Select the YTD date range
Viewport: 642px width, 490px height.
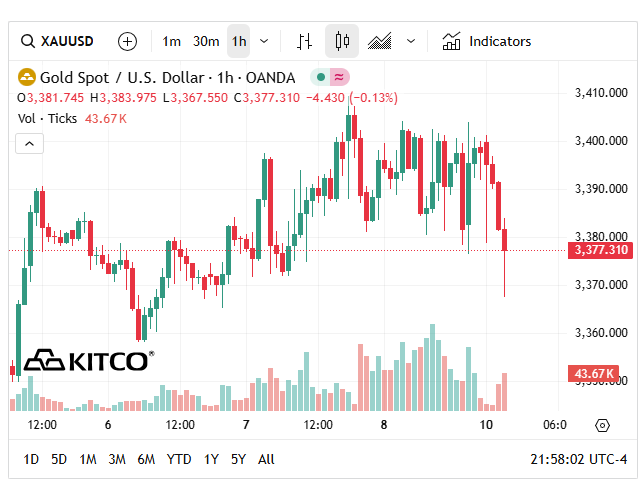pos(179,459)
